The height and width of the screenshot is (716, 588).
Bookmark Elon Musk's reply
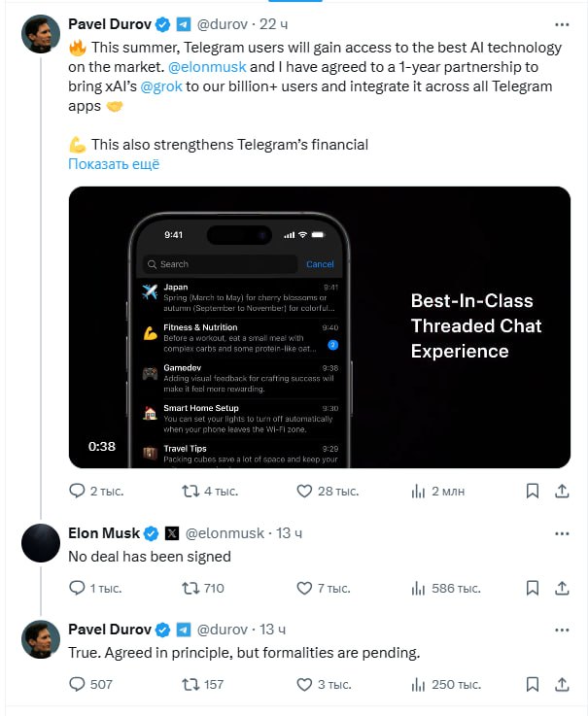pos(533,588)
